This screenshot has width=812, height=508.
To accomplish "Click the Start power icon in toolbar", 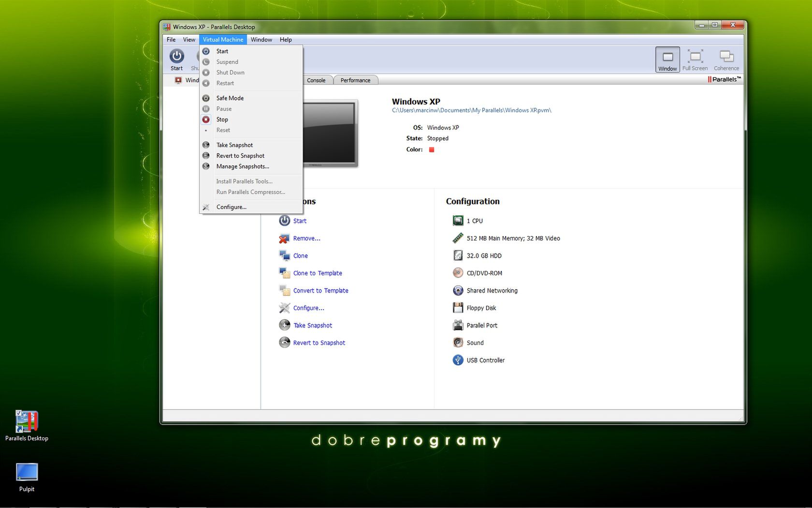I will [176, 57].
